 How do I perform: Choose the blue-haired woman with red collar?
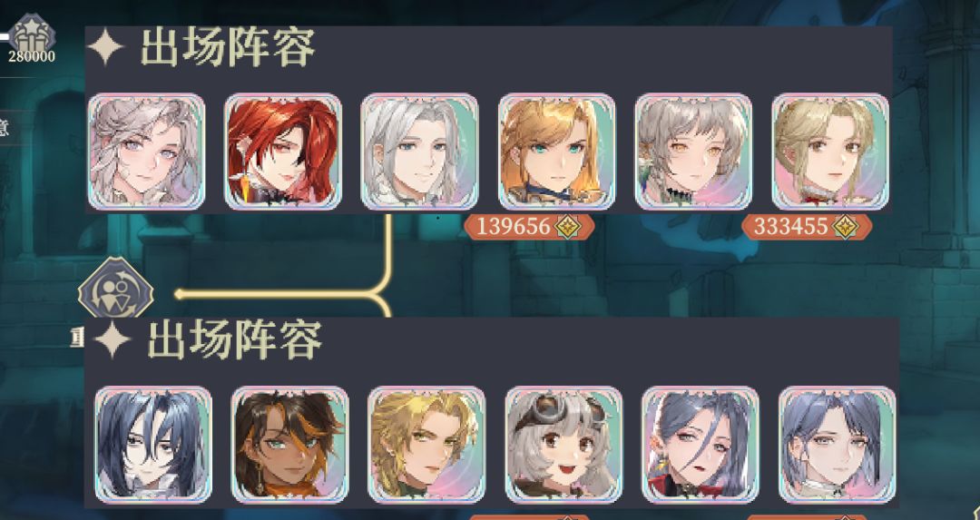point(701,445)
